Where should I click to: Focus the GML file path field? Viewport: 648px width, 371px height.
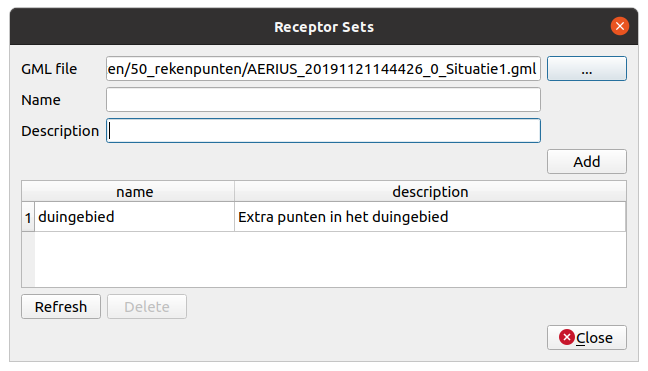pyautogui.click(x=323, y=69)
